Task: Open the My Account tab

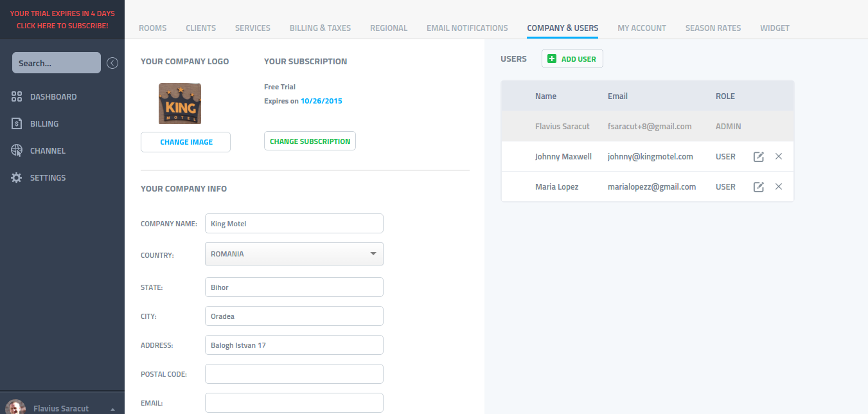Action: pyautogui.click(x=642, y=28)
